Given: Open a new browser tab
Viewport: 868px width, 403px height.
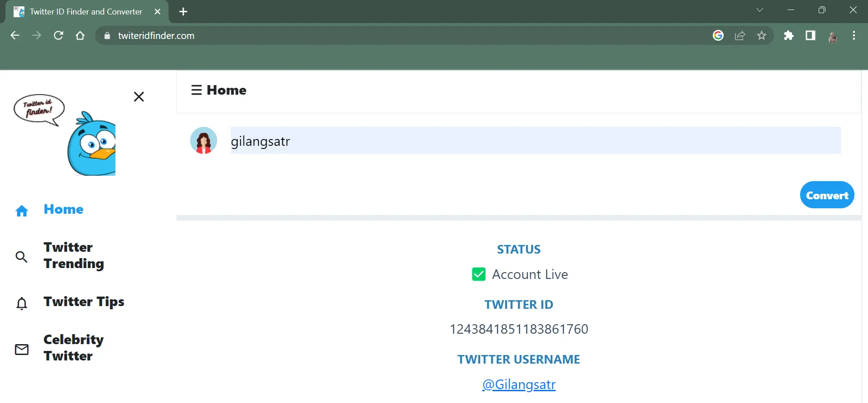Looking at the screenshot, I should click(x=183, y=12).
